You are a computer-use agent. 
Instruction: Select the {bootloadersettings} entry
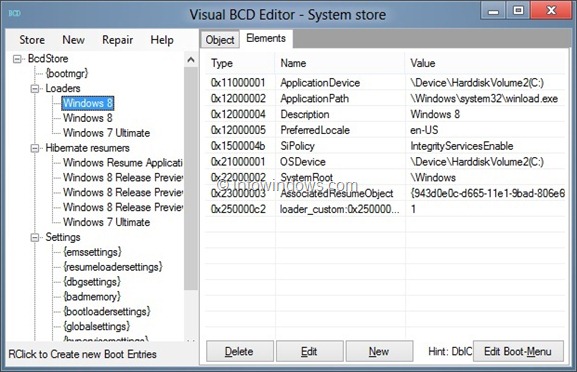(107, 312)
